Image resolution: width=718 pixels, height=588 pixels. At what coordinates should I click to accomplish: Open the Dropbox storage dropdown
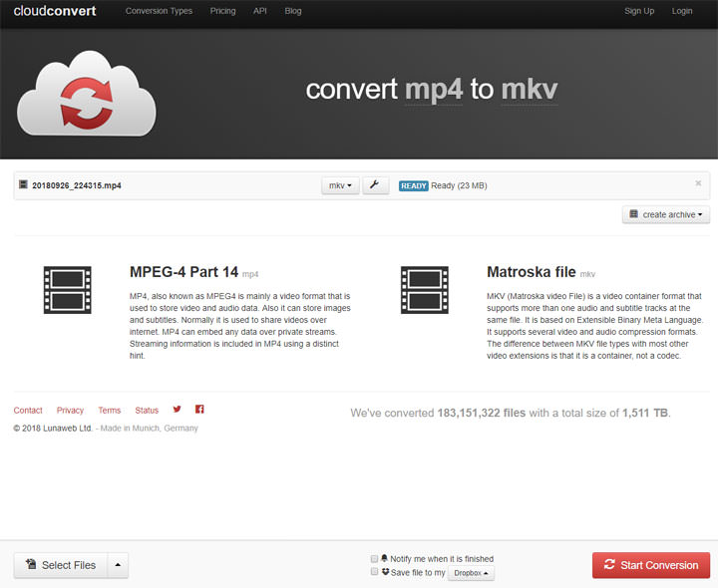pyautogui.click(x=471, y=573)
